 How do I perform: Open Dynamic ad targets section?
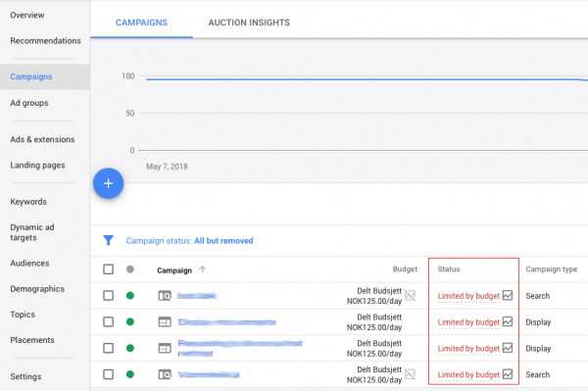coord(32,232)
